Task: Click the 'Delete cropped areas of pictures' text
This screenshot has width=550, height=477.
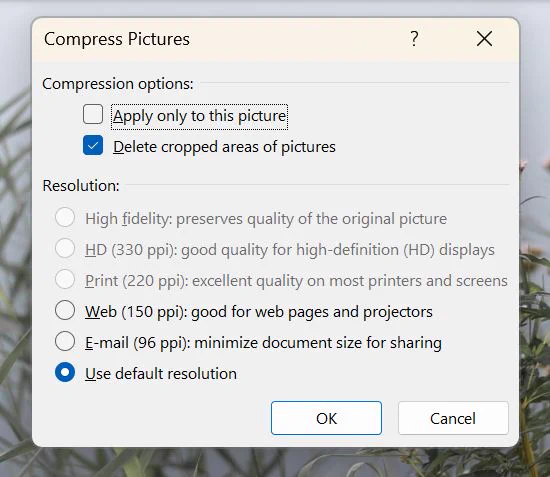Action: click(x=224, y=147)
